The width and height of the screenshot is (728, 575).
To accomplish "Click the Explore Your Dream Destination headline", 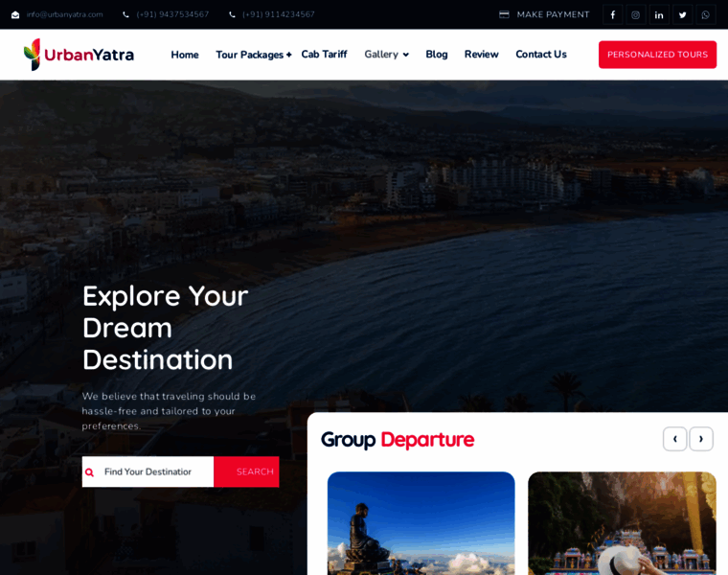I will (x=166, y=328).
